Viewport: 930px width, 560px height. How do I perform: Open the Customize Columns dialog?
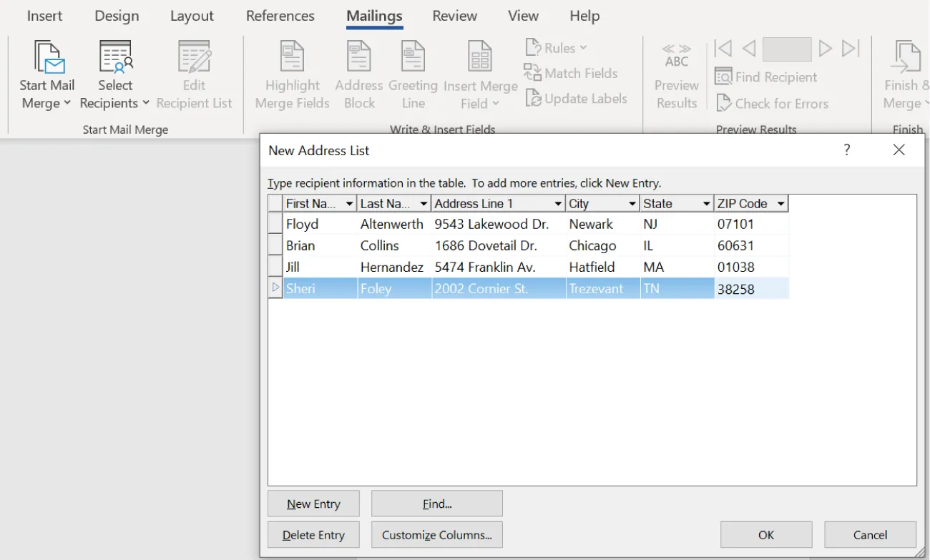pos(436,534)
